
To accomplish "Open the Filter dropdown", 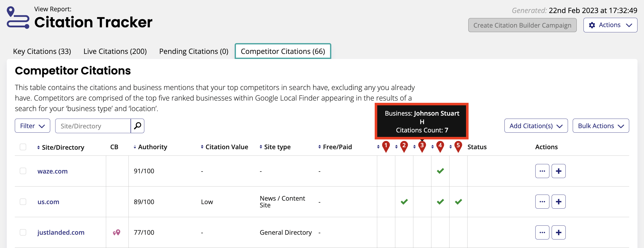I will tap(32, 126).
